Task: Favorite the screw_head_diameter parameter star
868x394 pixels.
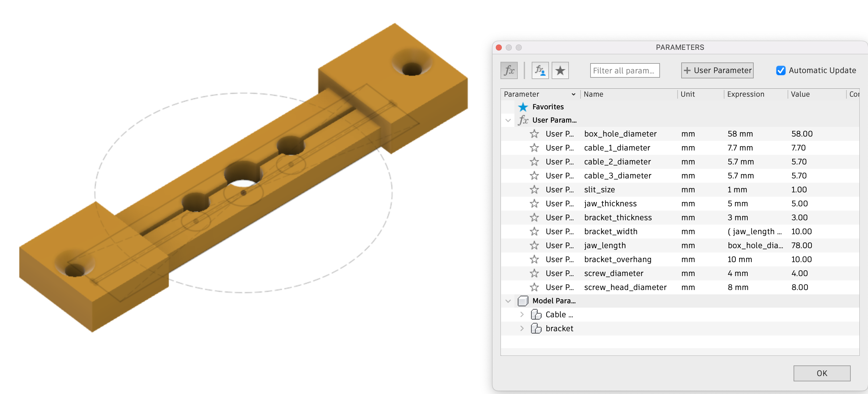Action: (x=534, y=287)
